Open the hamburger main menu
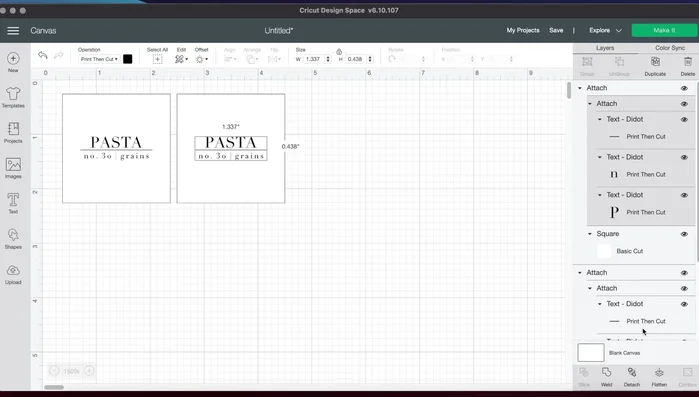699x397 pixels. pyautogui.click(x=13, y=30)
